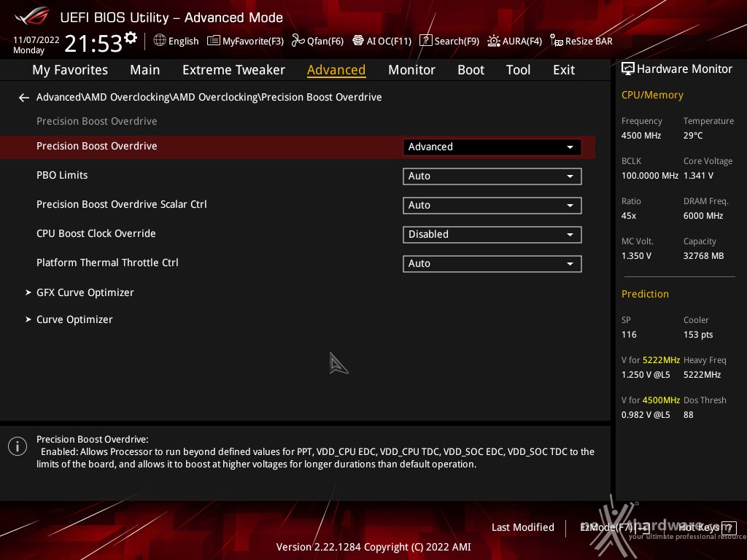
Task: Click Last Modified
Action: pyautogui.click(x=522, y=528)
